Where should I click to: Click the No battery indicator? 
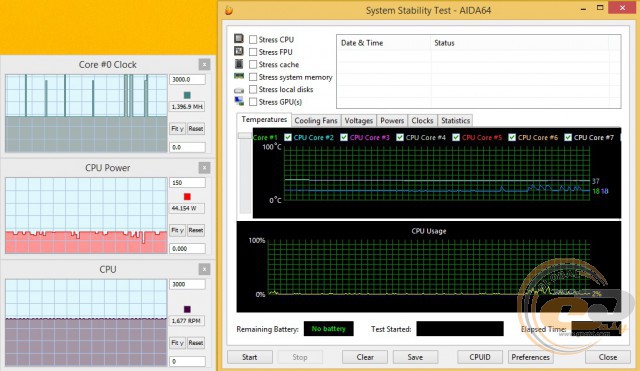point(329,329)
